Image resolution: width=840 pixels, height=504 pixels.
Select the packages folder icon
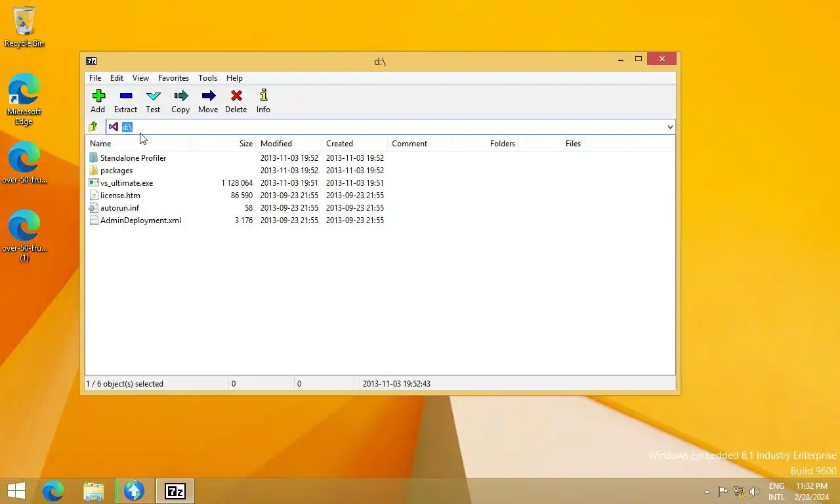pyautogui.click(x=93, y=170)
